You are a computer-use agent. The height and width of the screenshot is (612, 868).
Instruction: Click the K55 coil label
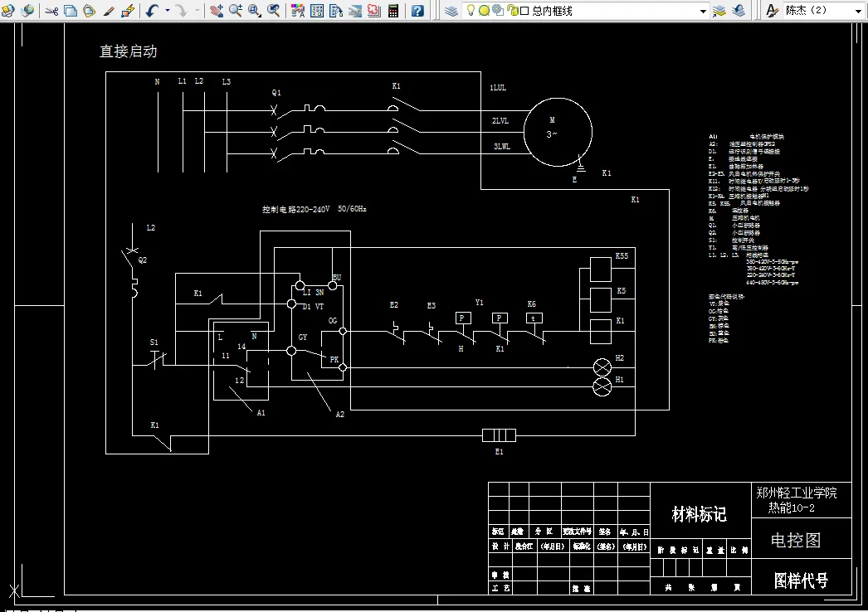click(622, 255)
